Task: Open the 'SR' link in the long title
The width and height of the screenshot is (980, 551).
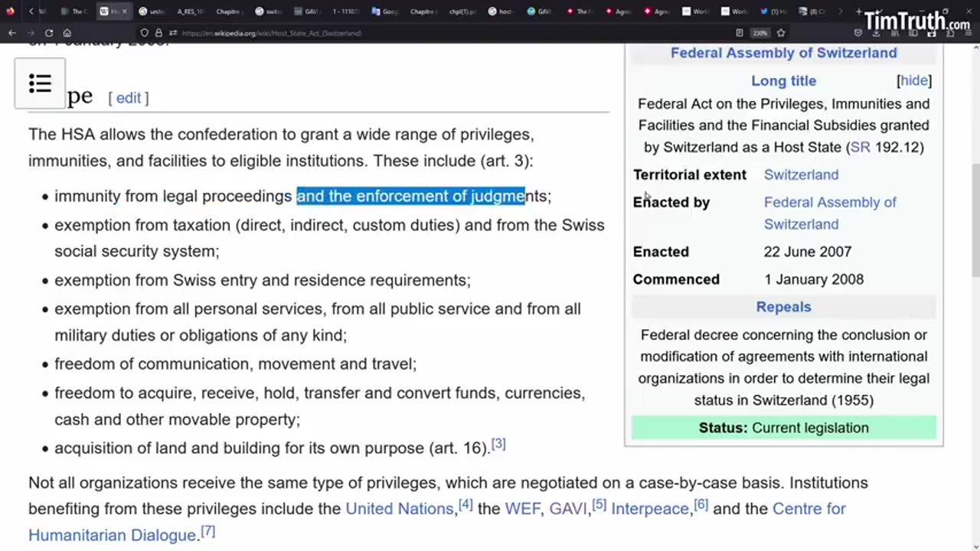Action: pyautogui.click(x=860, y=147)
